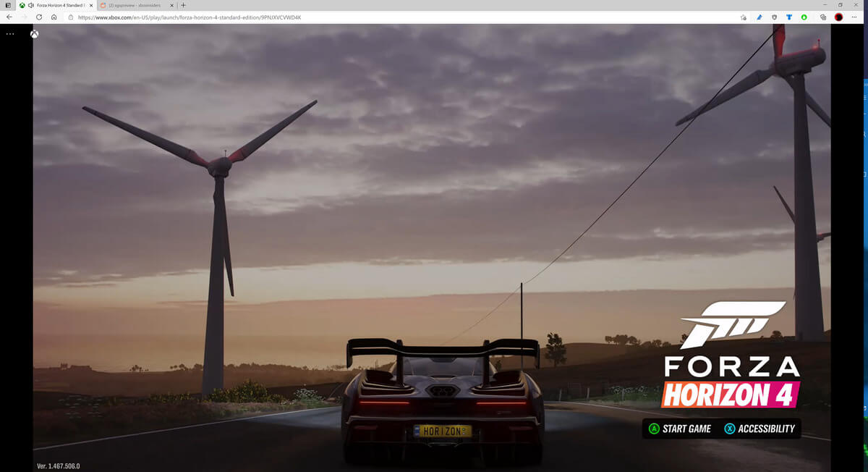Open the ACCESSIBILITY option
The height and width of the screenshot is (472, 868).
(759, 429)
